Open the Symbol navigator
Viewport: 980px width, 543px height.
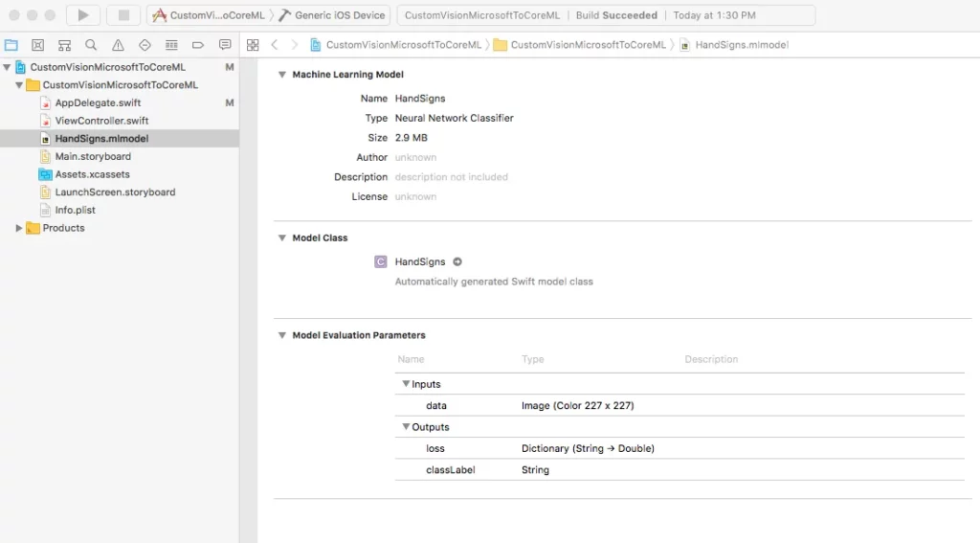tap(64, 45)
